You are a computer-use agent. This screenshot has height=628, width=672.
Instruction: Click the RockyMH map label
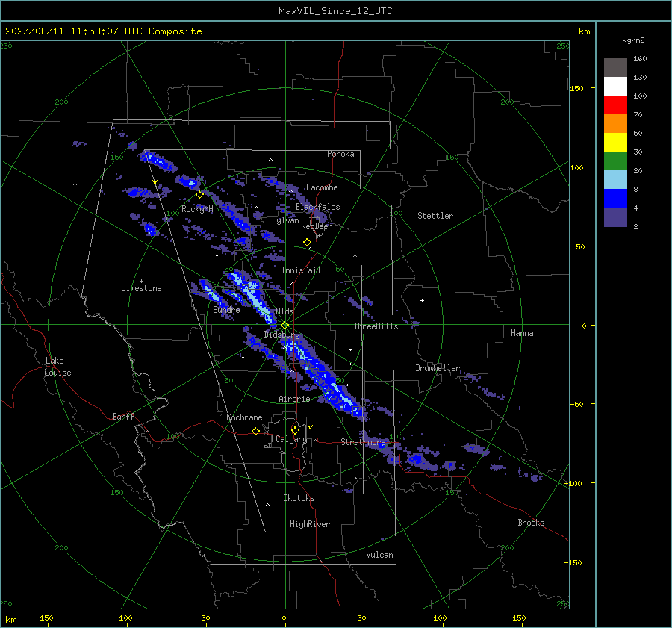197,209
